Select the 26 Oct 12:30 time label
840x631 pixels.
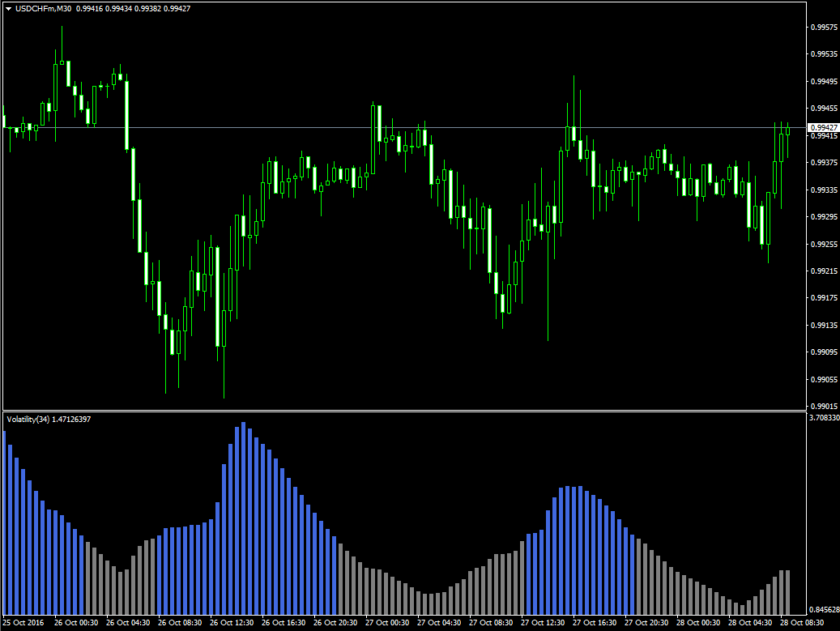point(231,623)
